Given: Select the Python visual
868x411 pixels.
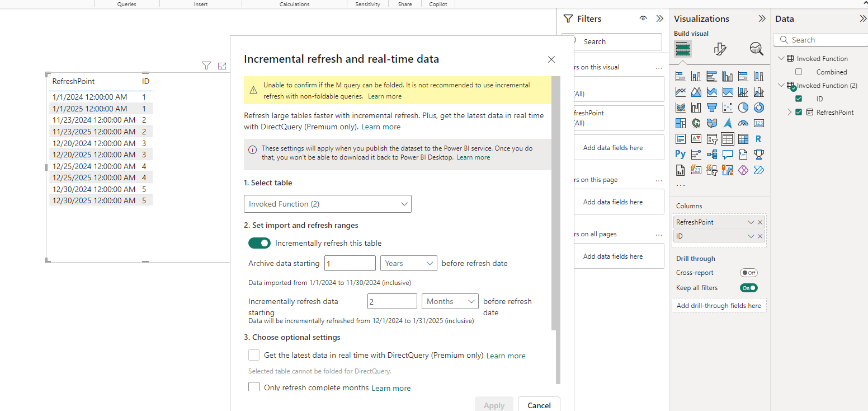Looking at the screenshot, I should pos(681,155).
